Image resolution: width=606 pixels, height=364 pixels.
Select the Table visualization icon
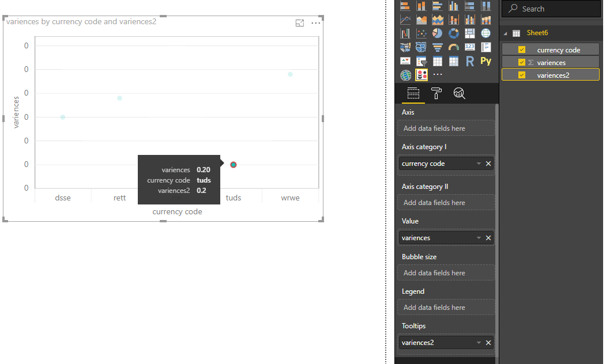438,61
